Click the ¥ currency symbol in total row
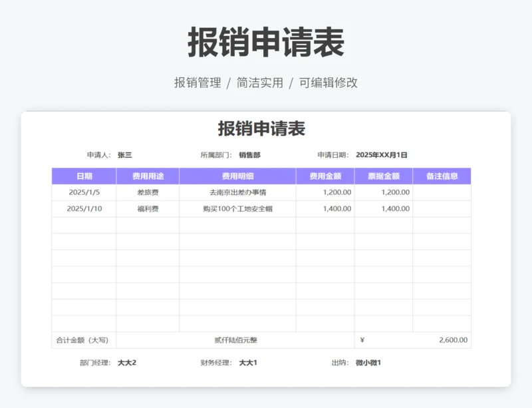Viewport: 532px width, 408px height. (x=362, y=339)
